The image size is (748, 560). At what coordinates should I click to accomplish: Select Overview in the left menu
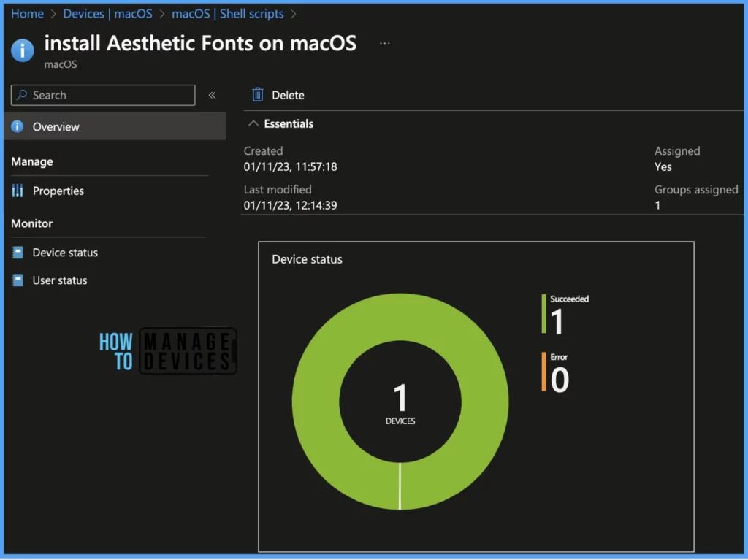point(56,126)
